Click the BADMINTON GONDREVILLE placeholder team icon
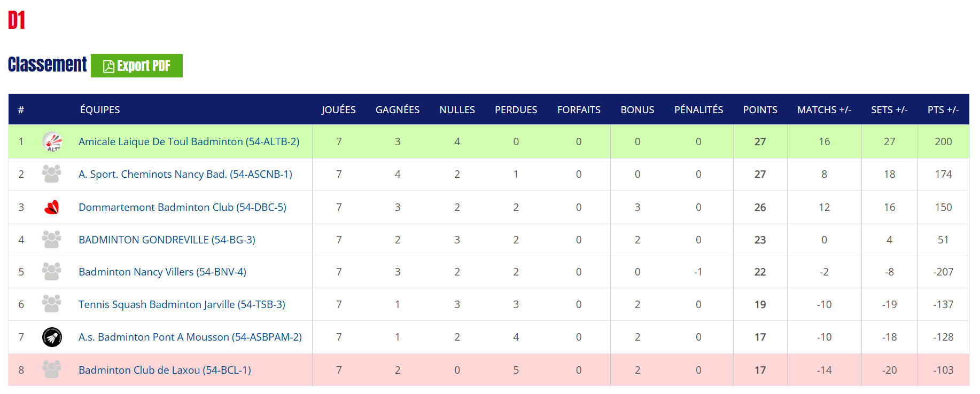Screen dimensions: 980x394 pos(52,240)
